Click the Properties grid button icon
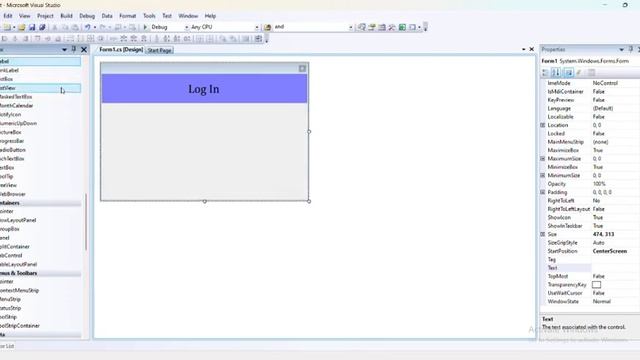The image size is (640, 360). (568, 72)
